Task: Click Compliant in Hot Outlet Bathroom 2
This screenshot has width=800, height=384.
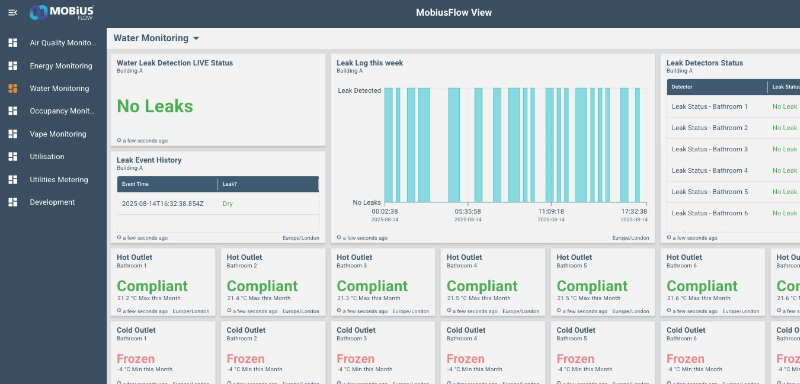Action: click(x=262, y=286)
